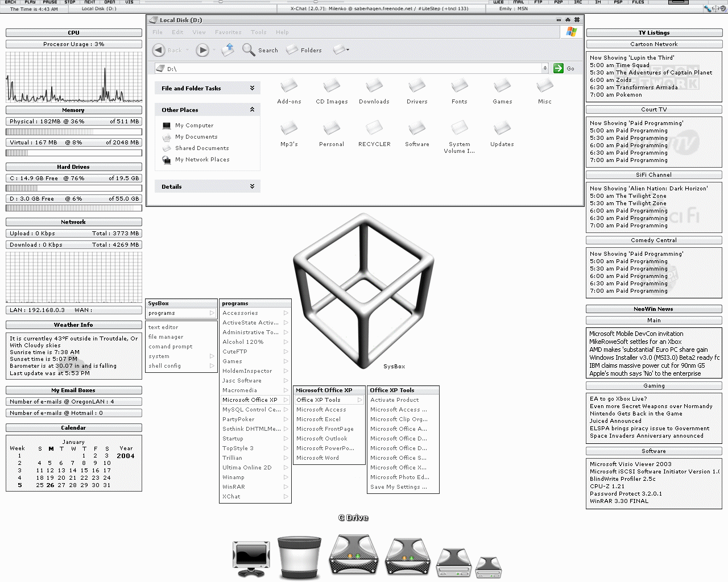
Task: Click the Back arrow in Explorer toolbar
Action: click(159, 50)
